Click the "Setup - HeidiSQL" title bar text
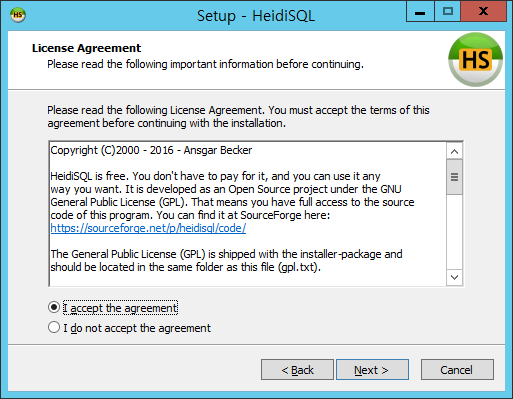This screenshot has width=513, height=399. coord(256,16)
